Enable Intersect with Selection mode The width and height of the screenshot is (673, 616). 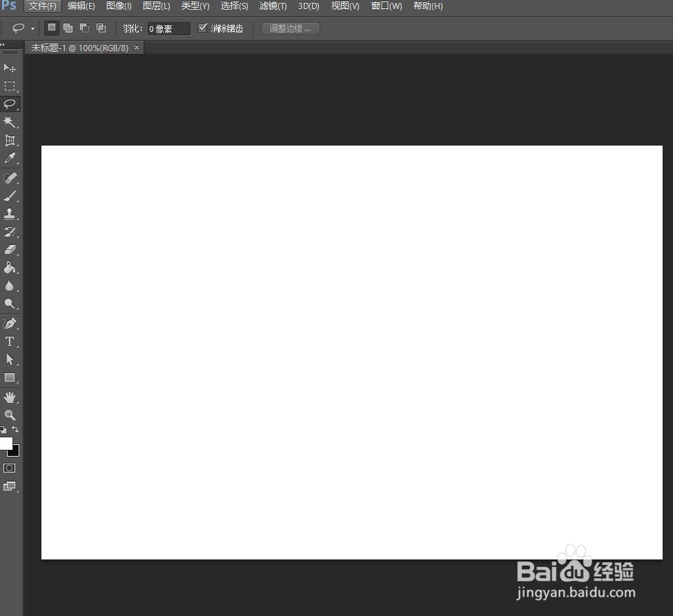(x=101, y=28)
